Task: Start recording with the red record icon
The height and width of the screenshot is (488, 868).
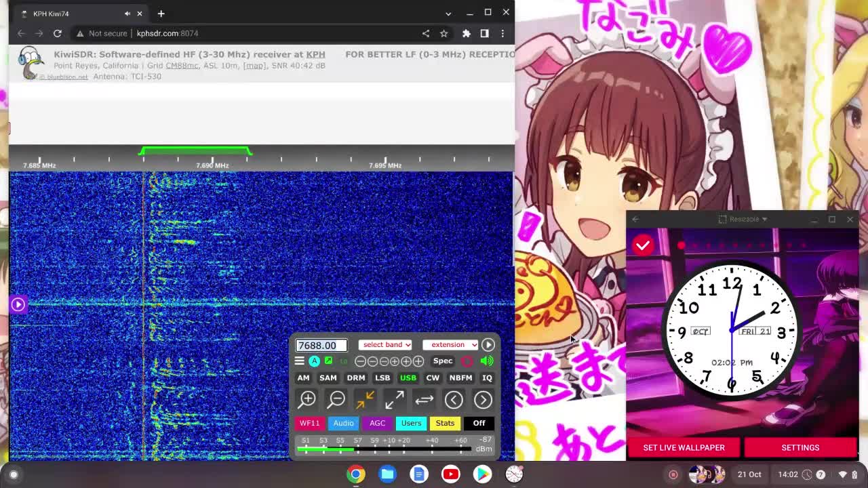Action: pos(468,361)
